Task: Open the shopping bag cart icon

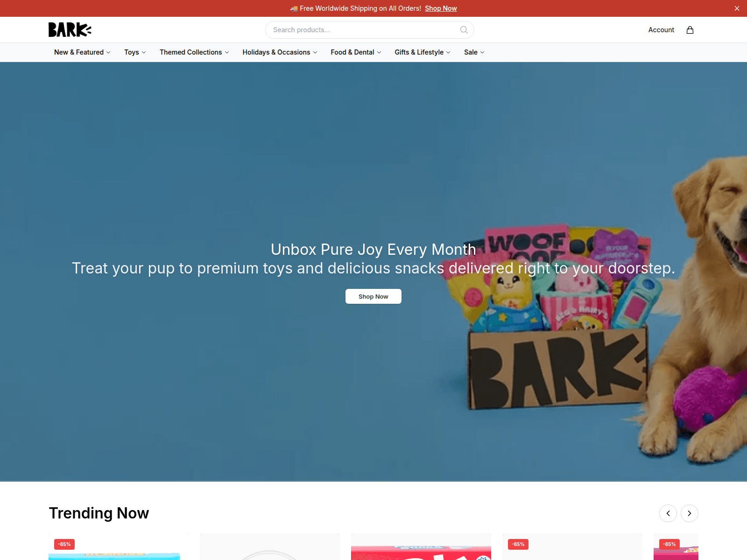Action: click(x=690, y=30)
